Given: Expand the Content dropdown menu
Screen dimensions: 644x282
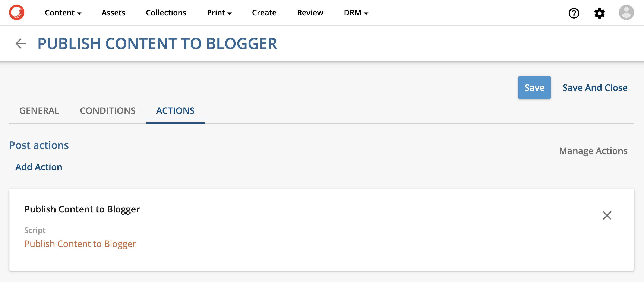Looking at the screenshot, I should 63,13.
